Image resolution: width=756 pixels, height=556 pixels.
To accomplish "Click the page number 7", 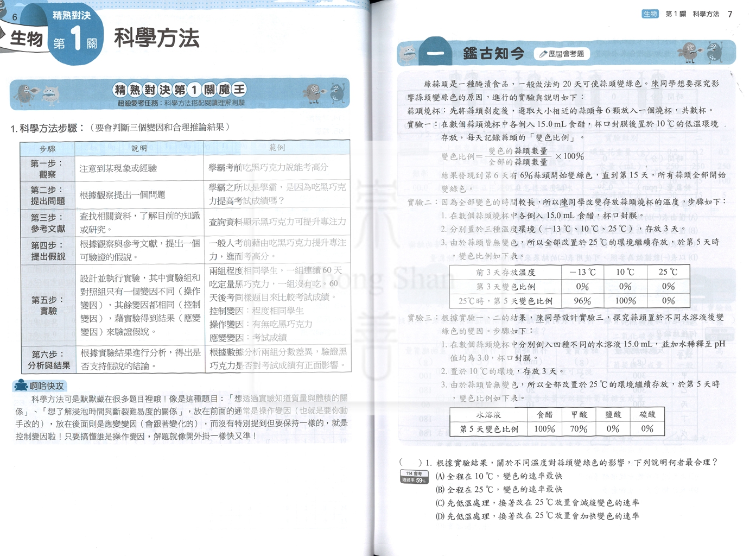I will 730,14.
